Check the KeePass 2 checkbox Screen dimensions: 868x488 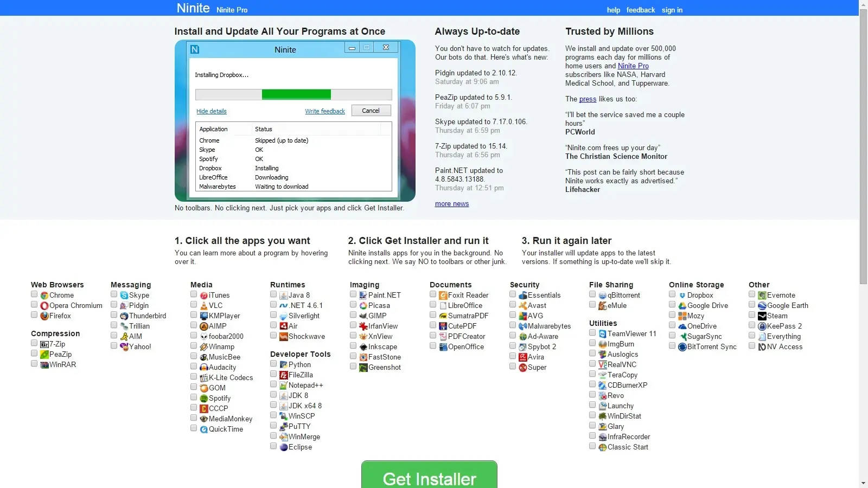click(x=752, y=325)
